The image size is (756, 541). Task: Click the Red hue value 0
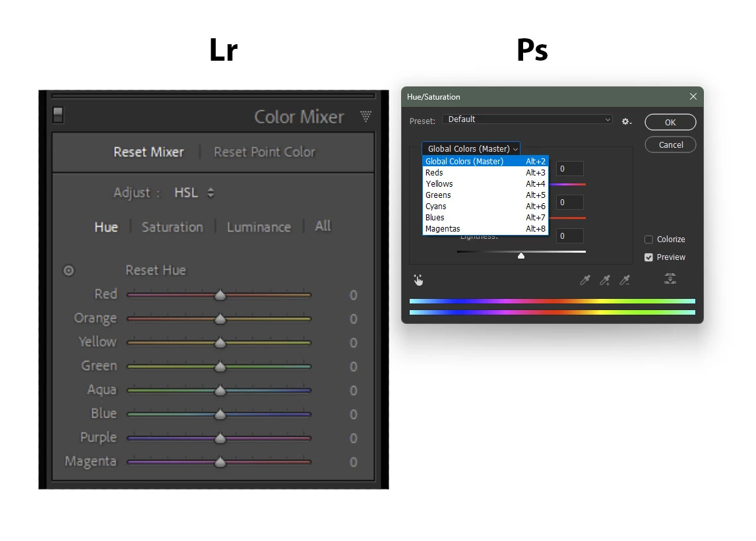click(354, 295)
